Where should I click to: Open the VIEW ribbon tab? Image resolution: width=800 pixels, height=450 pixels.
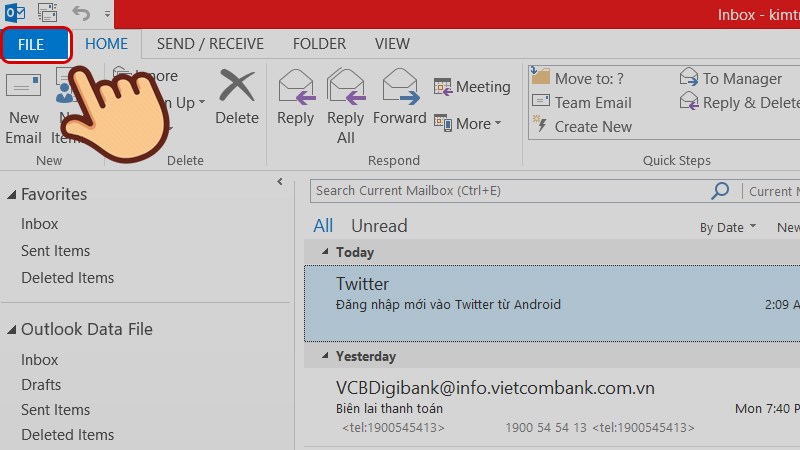click(392, 44)
